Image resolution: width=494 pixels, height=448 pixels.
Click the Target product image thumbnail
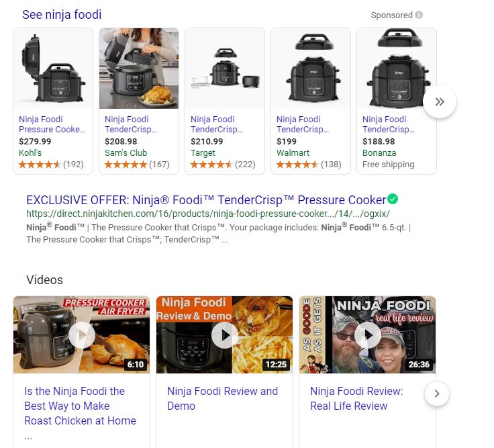tap(225, 69)
